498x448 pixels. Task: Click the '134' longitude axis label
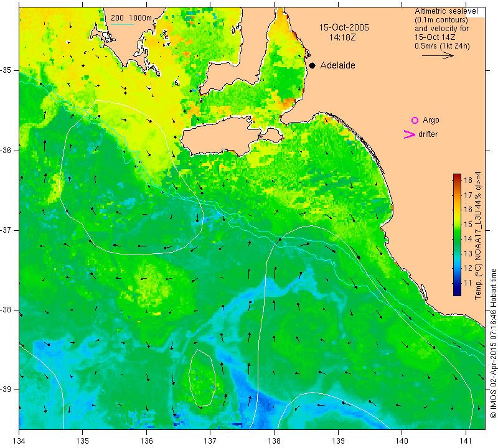[19, 441]
